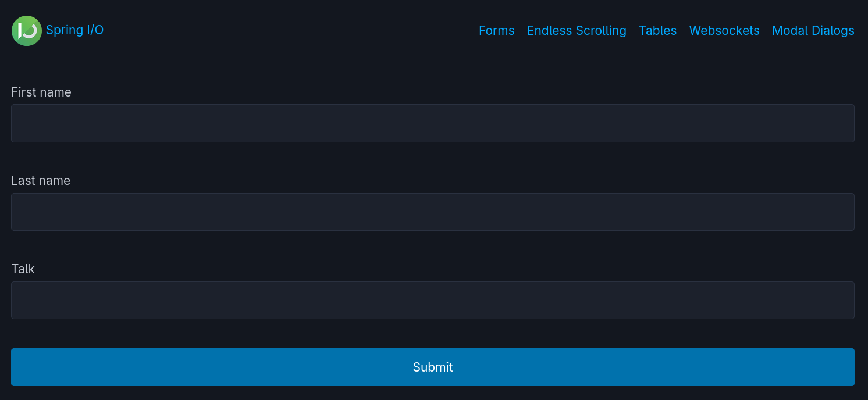Click the green circular logo in the header

click(x=26, y=30)
